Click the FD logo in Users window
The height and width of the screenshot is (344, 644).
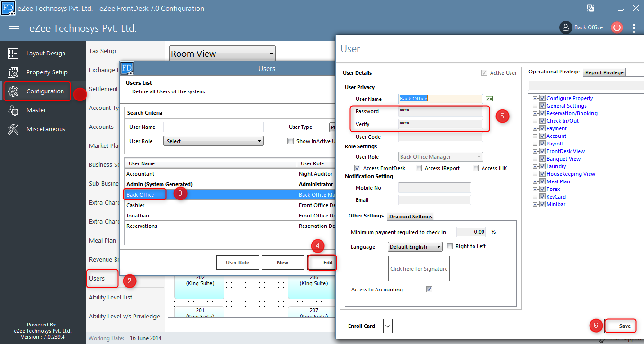click(x=127, y=68)
